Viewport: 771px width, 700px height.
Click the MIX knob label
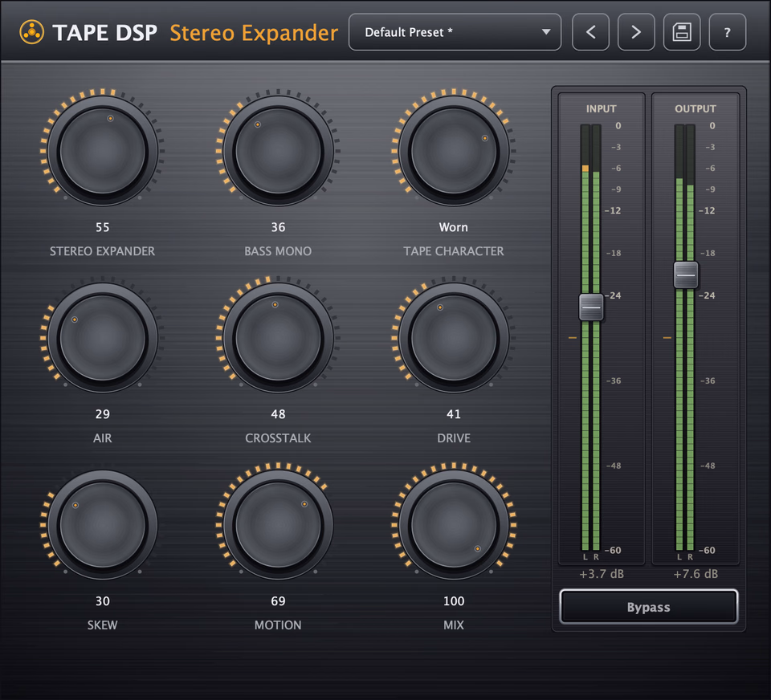454,625
